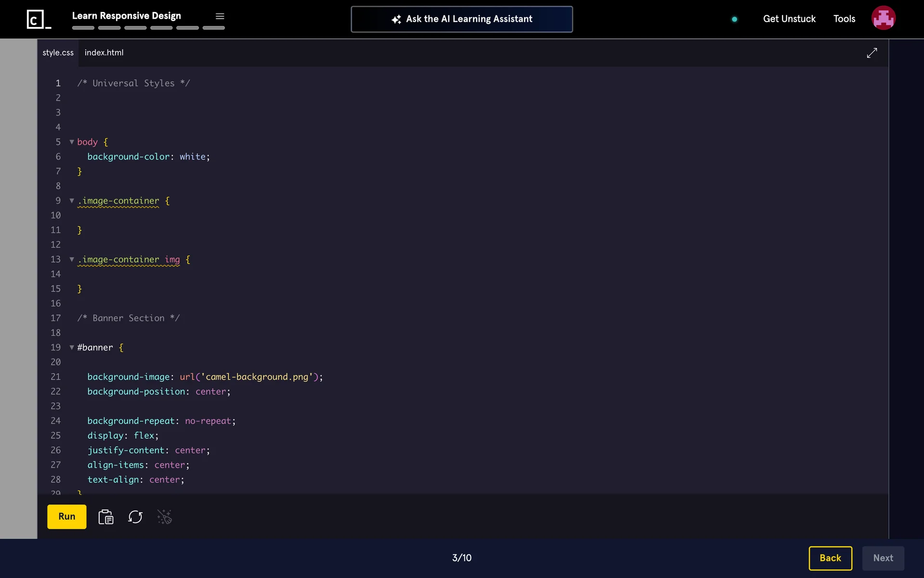The height and width of the screenshot is (578, 924).
Task: Switch to the index.html tab
Action: tap(104, 53)
